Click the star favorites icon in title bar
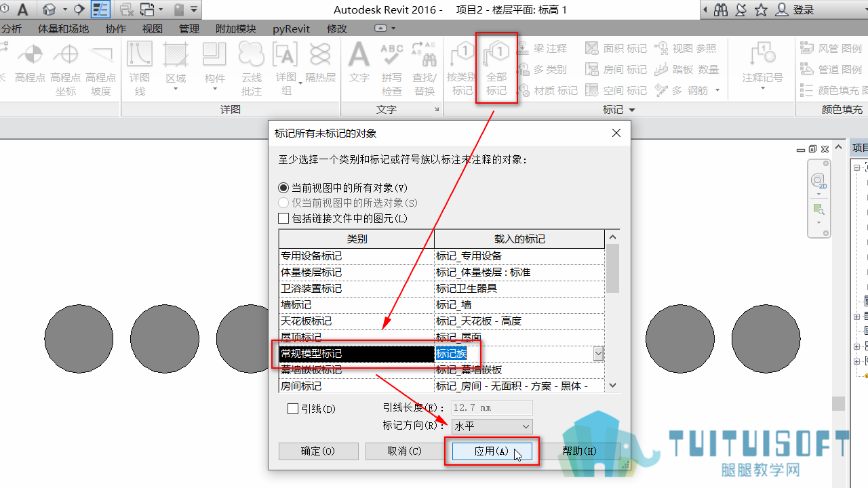Image resolution: width=868 pixels, height=488 pixels. 761,10
